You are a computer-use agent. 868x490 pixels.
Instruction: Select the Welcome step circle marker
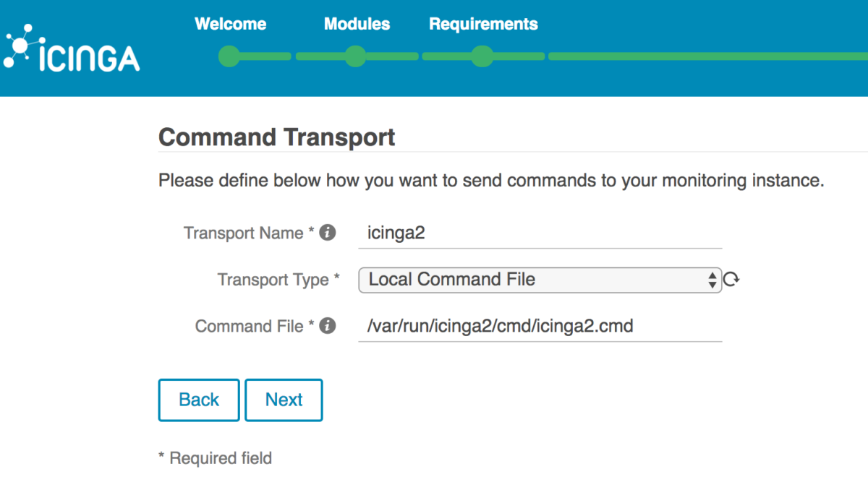(x=228, y=56)
